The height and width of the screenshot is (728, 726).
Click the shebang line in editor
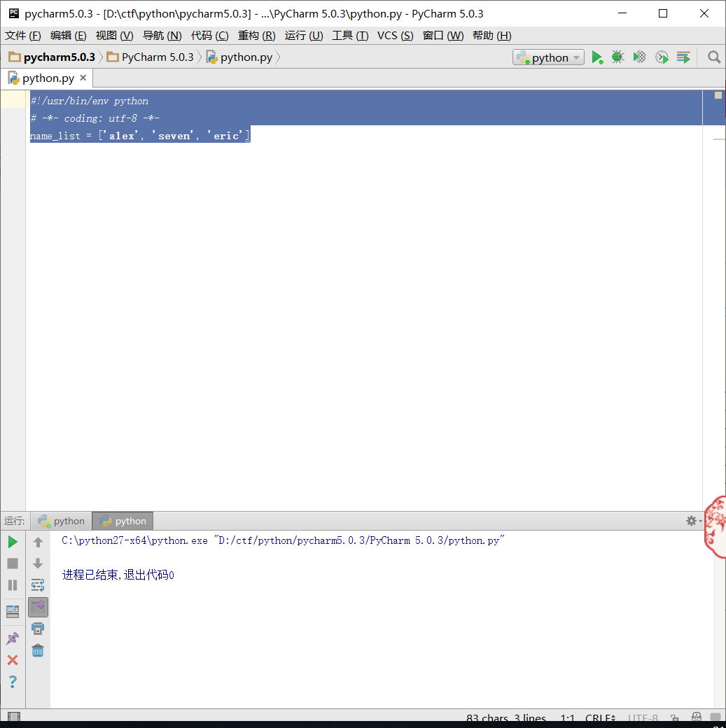(x=89, y=101)
